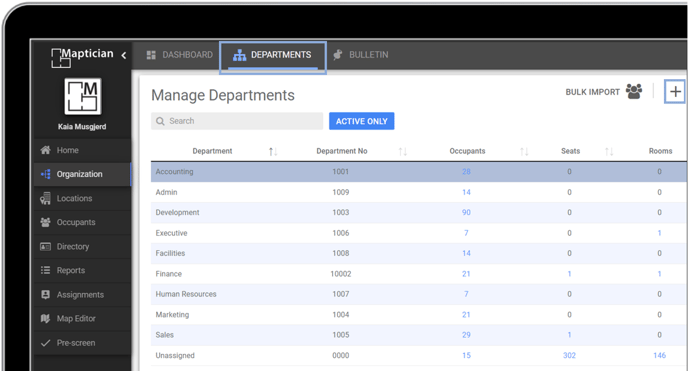This screenshot has width=688, height=371.
Task: Click the department Search field
Action: point(237,121)
